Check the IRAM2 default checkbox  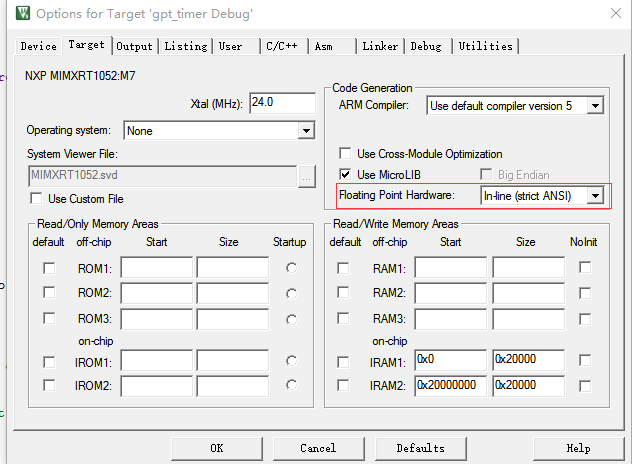point(343,385)
